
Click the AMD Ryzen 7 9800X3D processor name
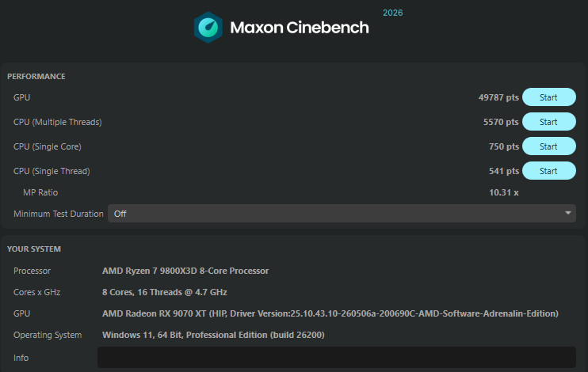(185, 271)
